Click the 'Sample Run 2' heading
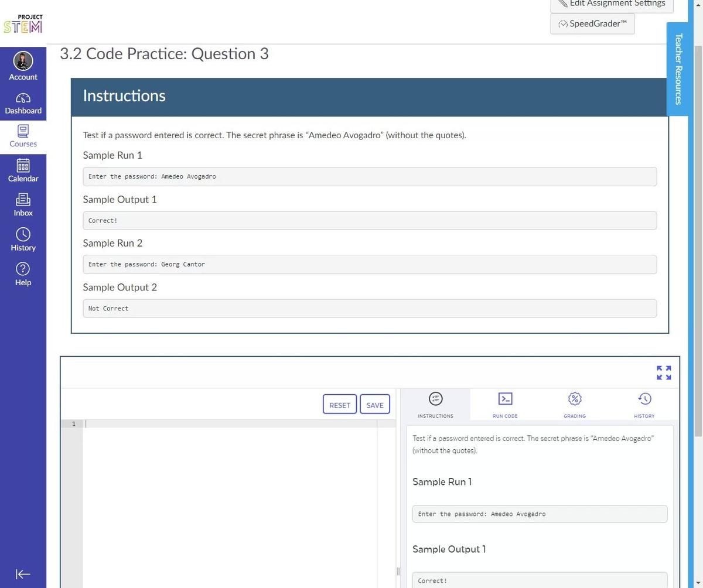Image resolution: width=703 pixels, height=588 pixels. [x=112, y=243]
